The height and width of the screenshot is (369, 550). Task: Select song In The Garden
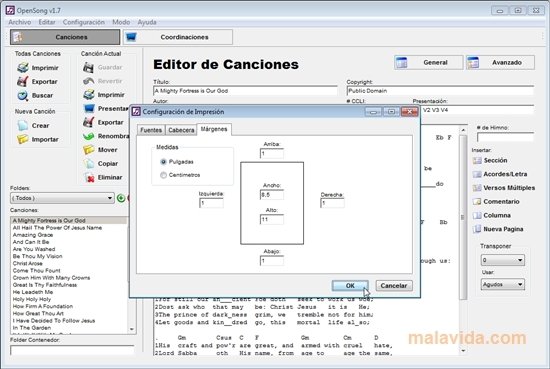[32, 328]
